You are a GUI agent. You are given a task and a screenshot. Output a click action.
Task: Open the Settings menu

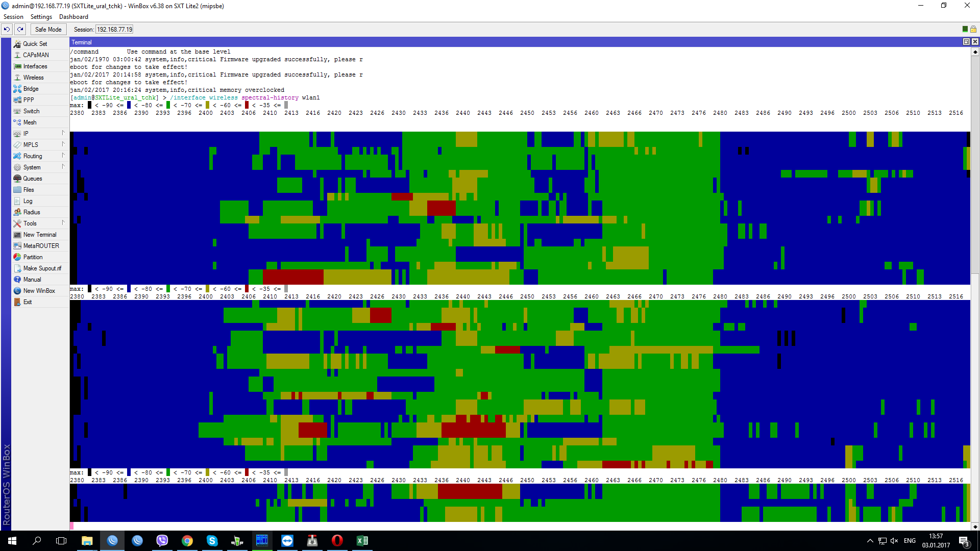tap(41, 17)
